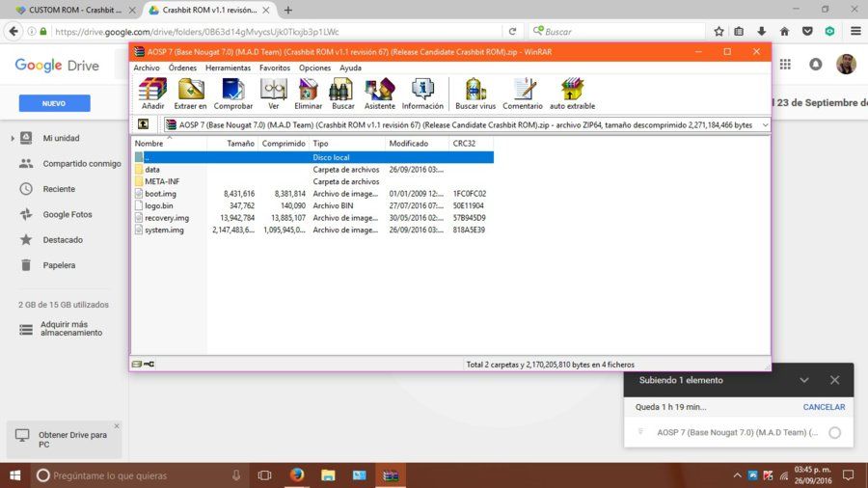
Task: Click the NUEVO button in Google Drive
Action: pyautogui.click(x=54, y=103)
